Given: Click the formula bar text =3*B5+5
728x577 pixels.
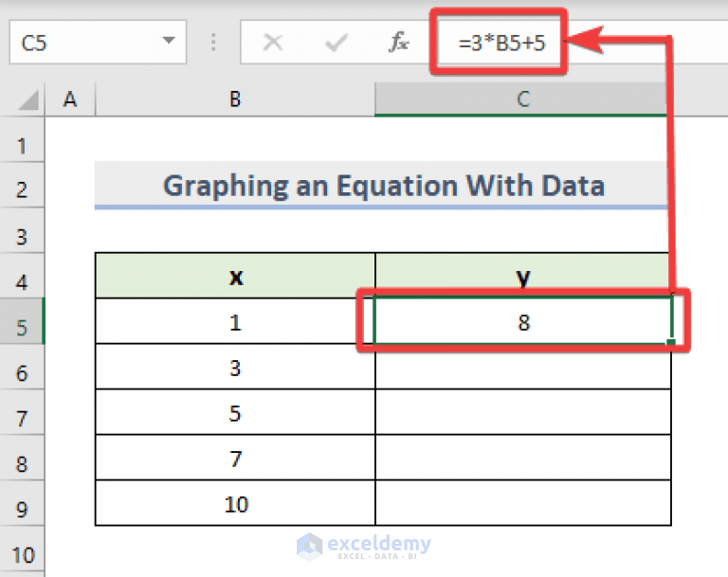Looking at the screenshot, I should click(x=501, y=44).
